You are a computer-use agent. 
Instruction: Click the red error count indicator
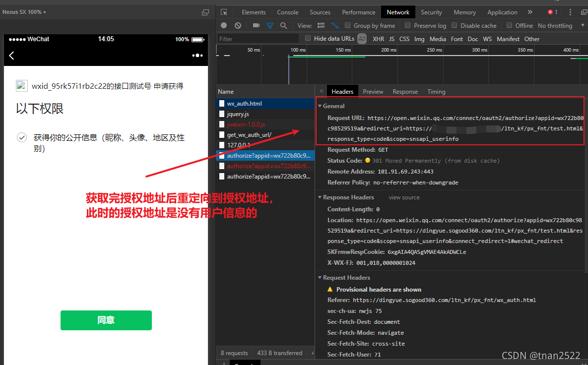(x=552, y=12)
